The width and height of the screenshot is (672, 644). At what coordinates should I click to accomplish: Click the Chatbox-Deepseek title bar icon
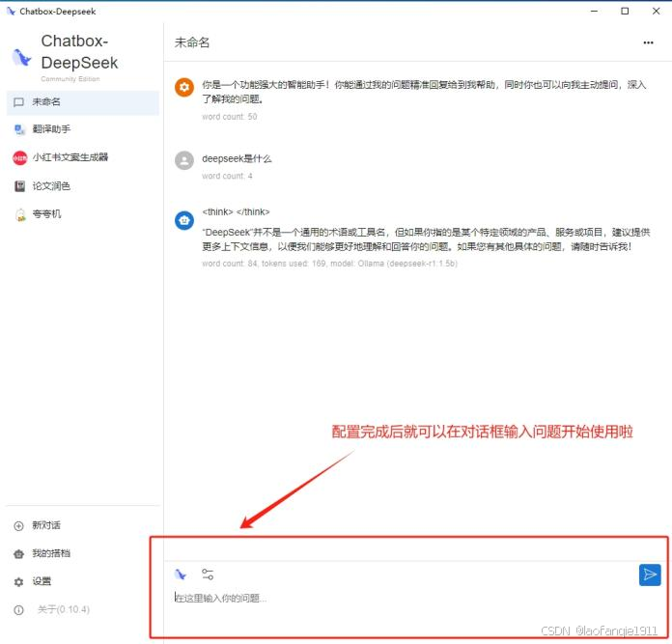tap(11, 12)
